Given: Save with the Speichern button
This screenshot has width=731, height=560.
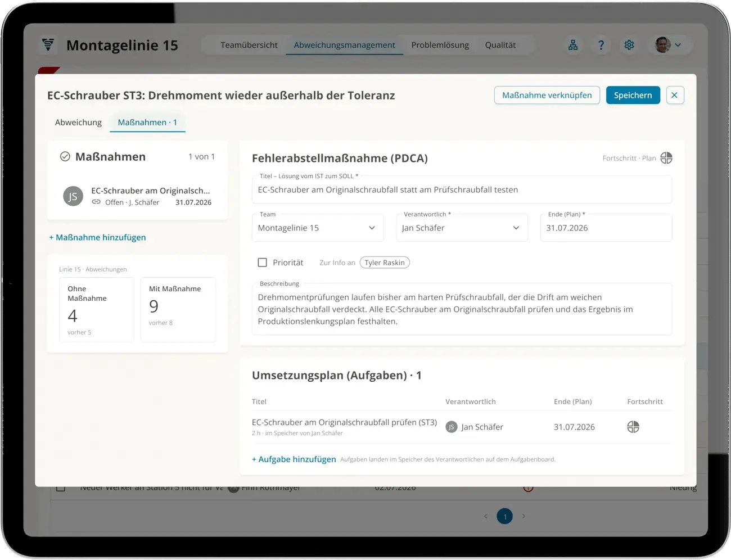Looking at the screenshot, I should click(x=633, y=95).
